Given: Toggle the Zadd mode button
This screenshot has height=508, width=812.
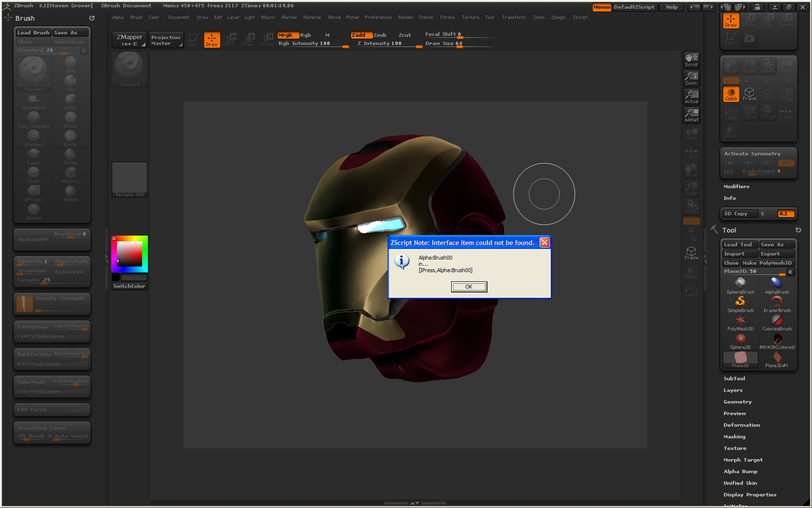Looking at the screenshot, I should 361,35.
